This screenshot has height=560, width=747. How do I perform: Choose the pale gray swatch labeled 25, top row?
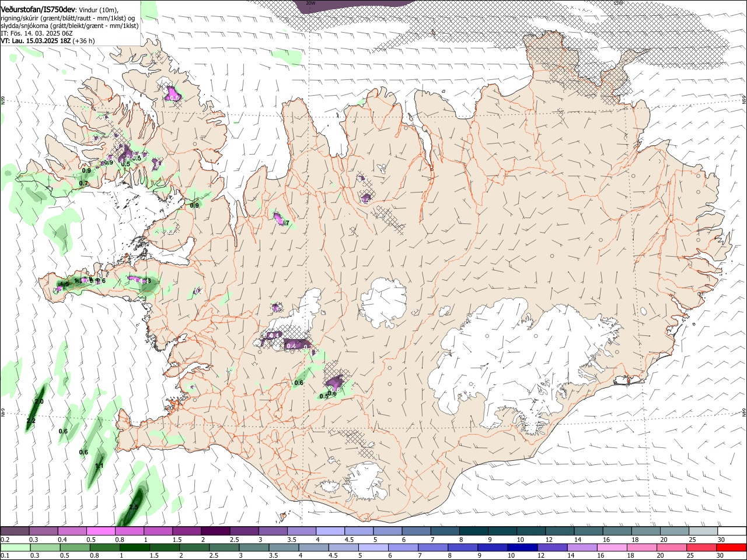point(703,531)
